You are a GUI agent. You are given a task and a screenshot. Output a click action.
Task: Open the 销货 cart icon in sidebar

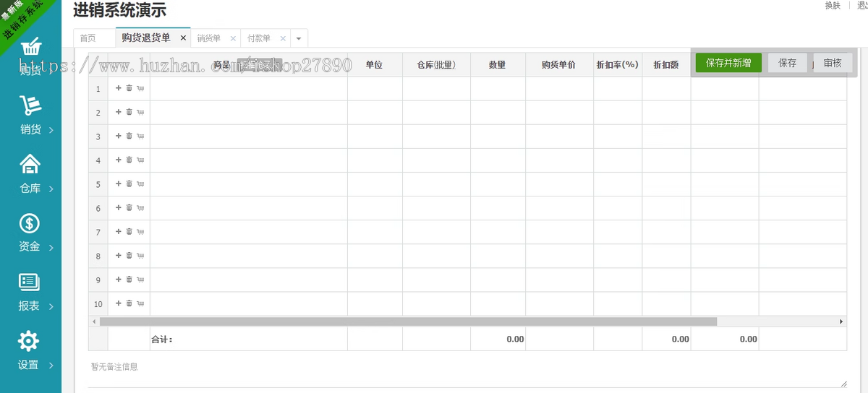[x=30, y=105]
